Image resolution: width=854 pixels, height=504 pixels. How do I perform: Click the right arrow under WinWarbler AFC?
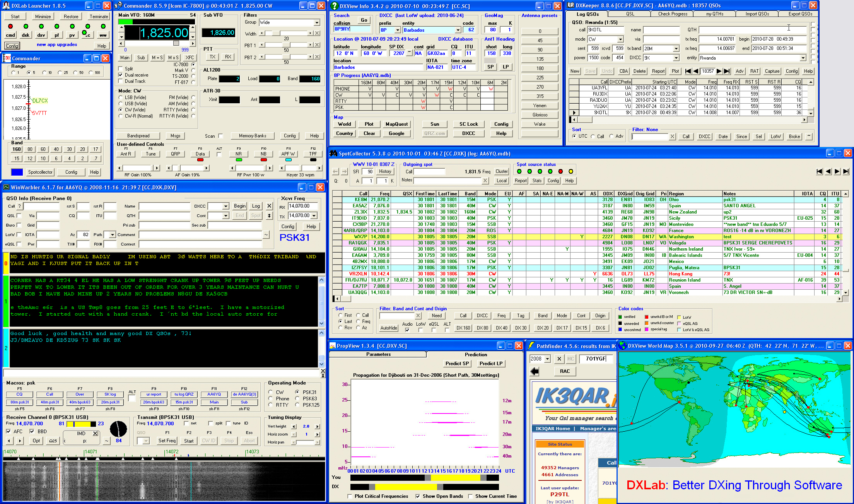pyautogui.click(x=20, y=441)
